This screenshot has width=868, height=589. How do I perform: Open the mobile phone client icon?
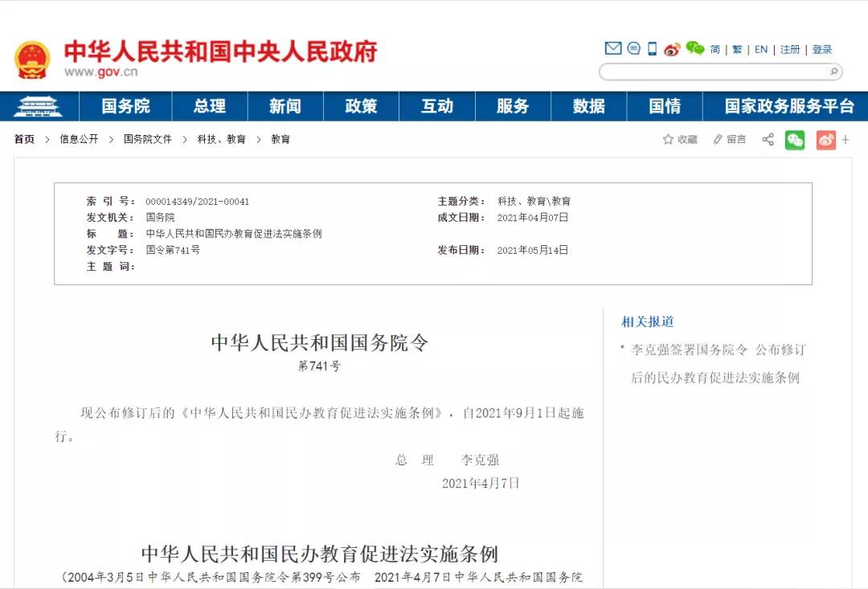point(652,49)
